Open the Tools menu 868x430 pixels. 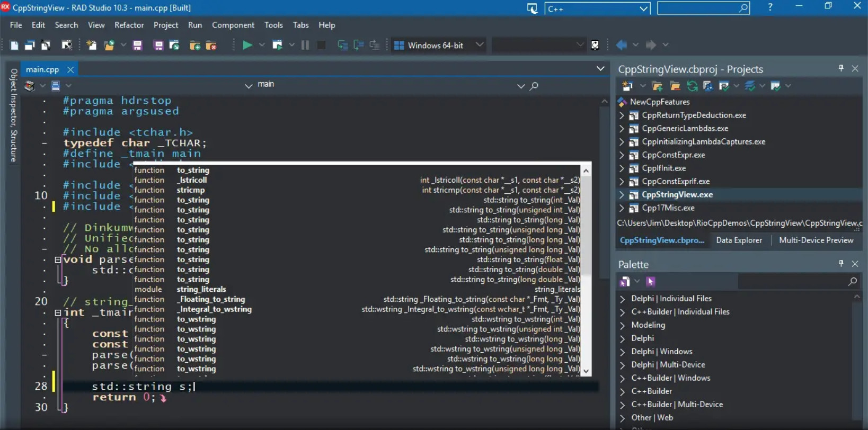(273, 25)
